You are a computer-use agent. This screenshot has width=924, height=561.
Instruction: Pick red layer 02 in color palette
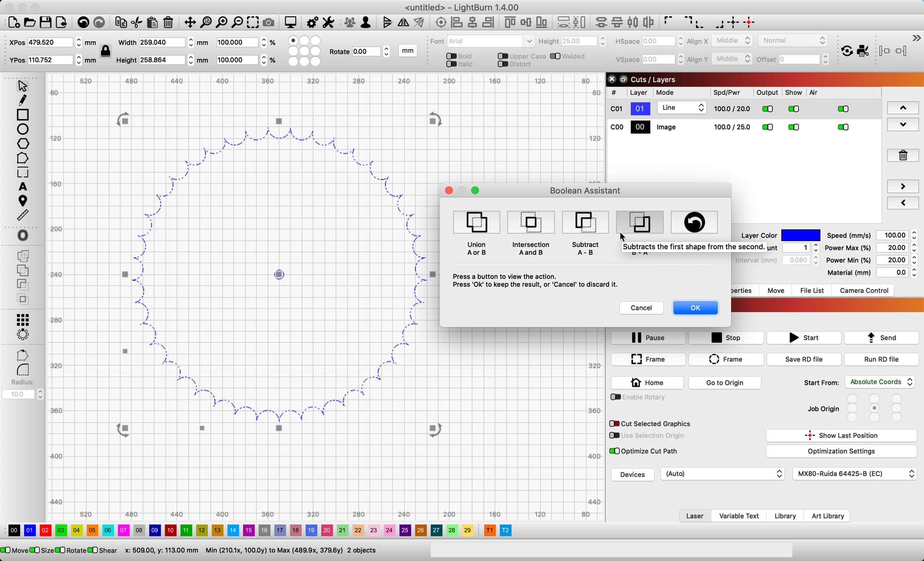pos(45,530)
